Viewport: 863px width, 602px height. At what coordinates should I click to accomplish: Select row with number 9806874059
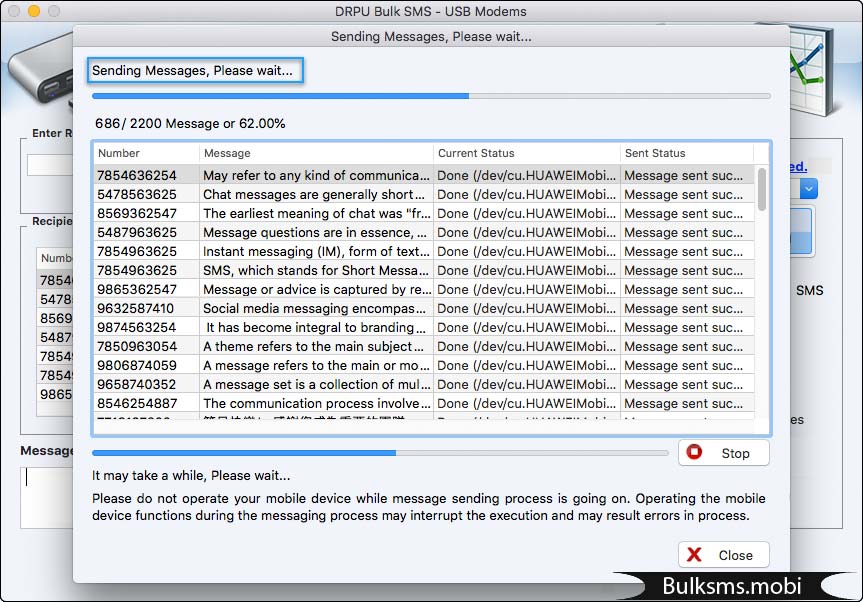point(424,365)
